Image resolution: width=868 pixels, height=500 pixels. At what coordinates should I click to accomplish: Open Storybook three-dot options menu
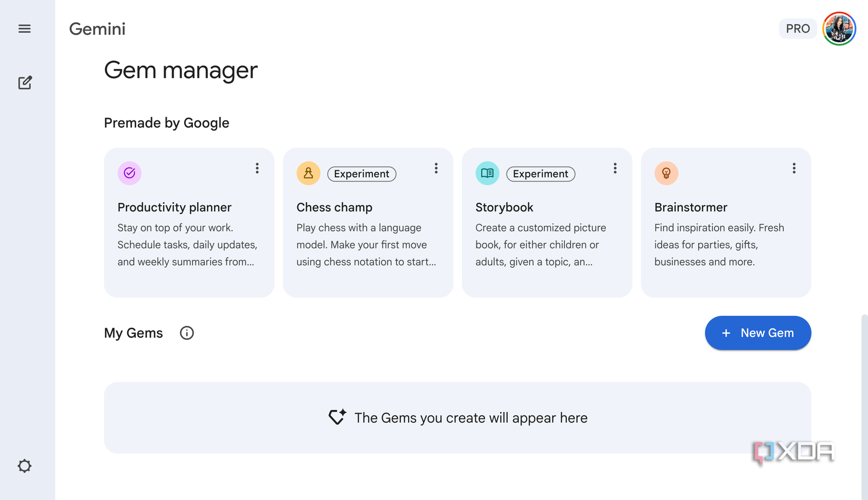615,168
